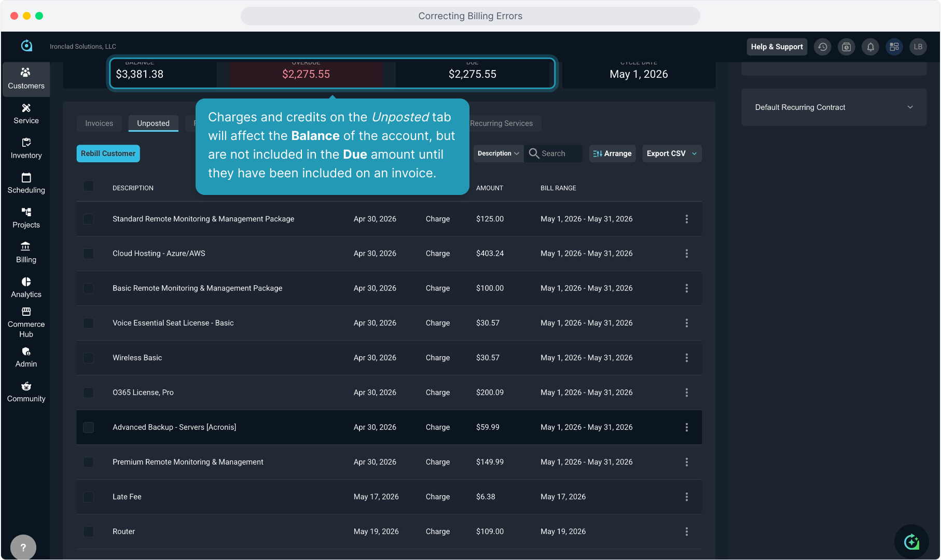Screen dimensions: 941x560
Task: Expand the Default Recurring Contract panel
Action: [834, 107]
